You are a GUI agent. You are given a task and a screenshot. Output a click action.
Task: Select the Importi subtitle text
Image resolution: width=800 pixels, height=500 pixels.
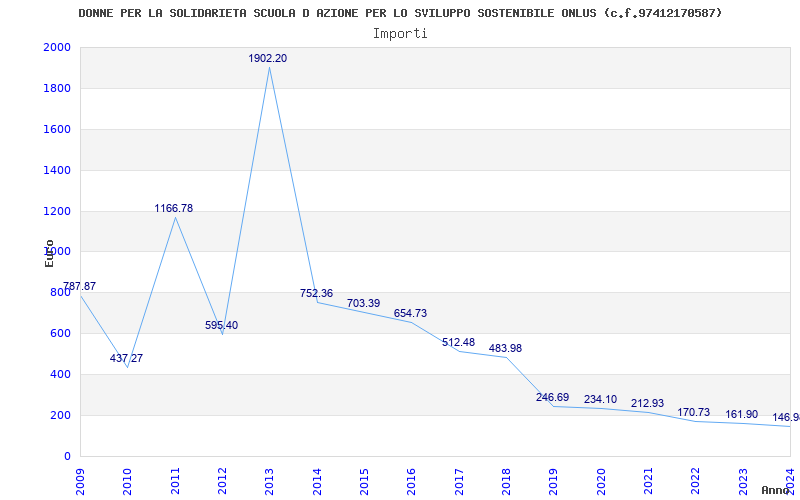pos(400,34)
